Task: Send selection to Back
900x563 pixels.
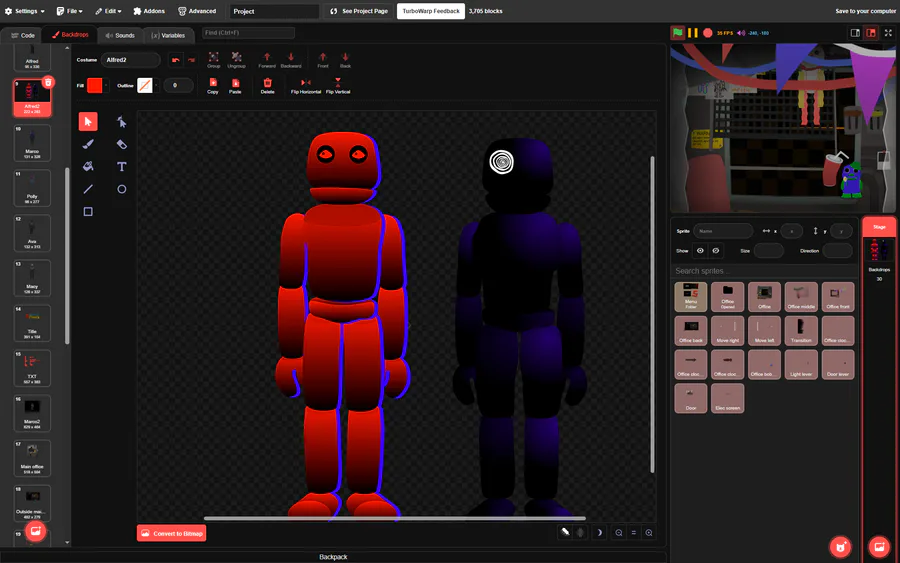Action: 345,60
